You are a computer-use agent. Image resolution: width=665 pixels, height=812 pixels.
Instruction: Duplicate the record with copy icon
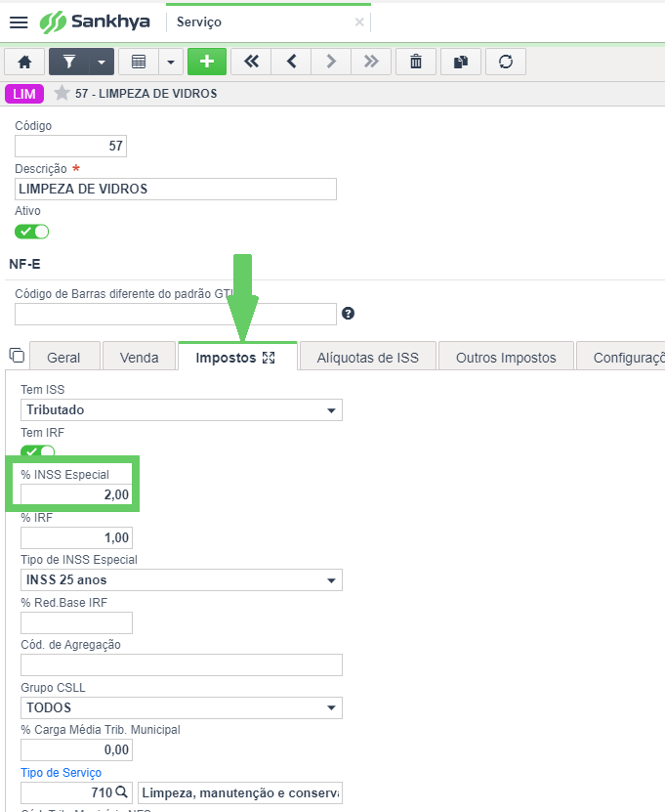coord(461,63)
